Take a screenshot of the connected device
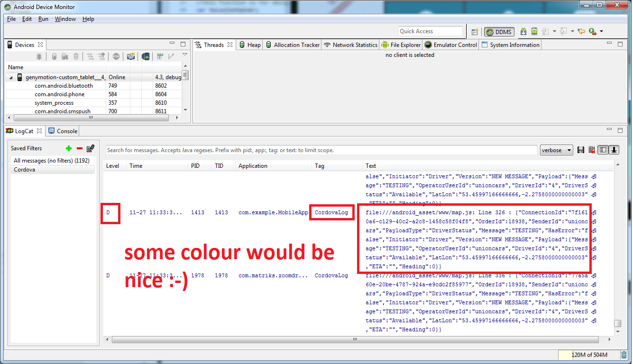 click(x=131, y=56)
